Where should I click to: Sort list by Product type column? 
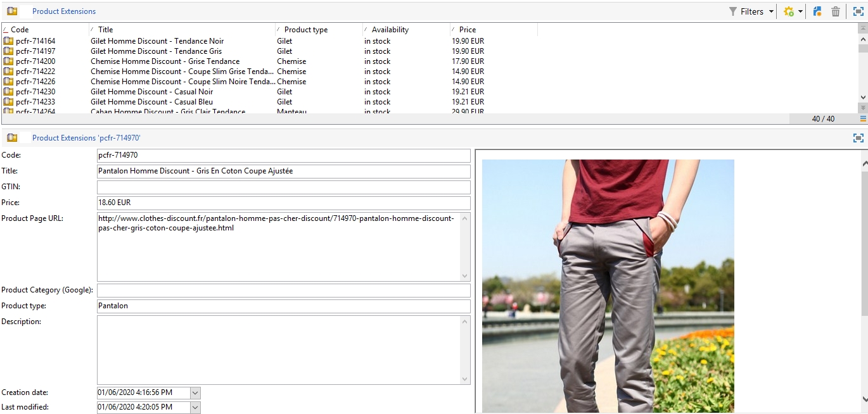(305, 30)
